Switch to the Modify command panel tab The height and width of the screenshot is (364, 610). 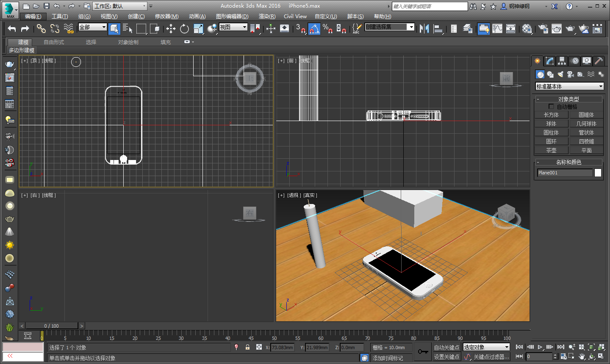(x=549, y=61)
